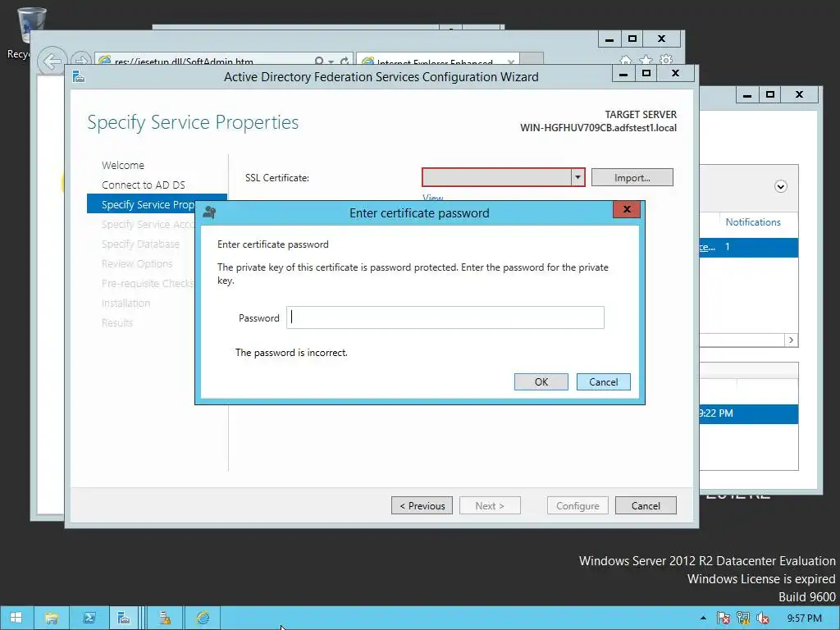Viewport: 840px width, 630px height.
Task: Launch PowerShell from the taskbar
Action: pos(89,618)
